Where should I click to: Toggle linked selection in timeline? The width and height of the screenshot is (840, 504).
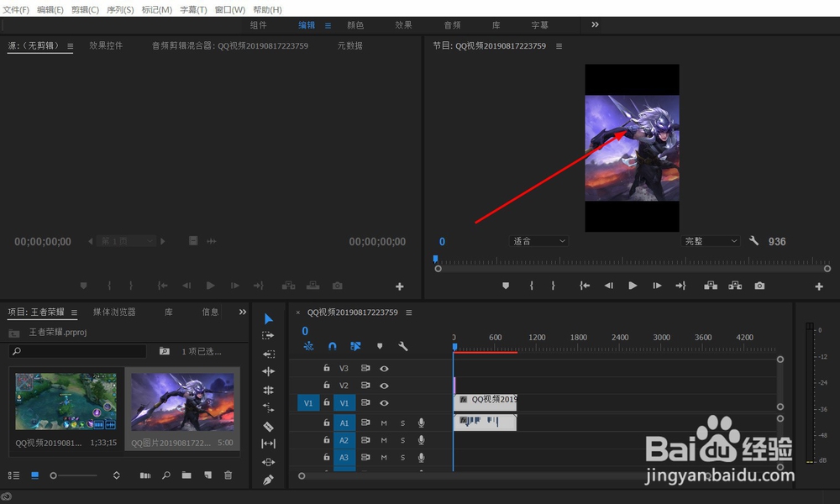point(355,346)
